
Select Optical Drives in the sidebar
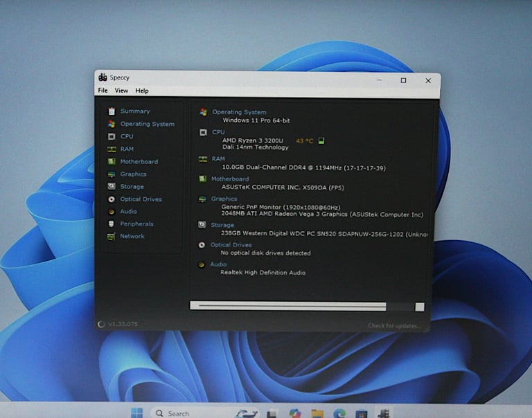(x=141, y=199)
